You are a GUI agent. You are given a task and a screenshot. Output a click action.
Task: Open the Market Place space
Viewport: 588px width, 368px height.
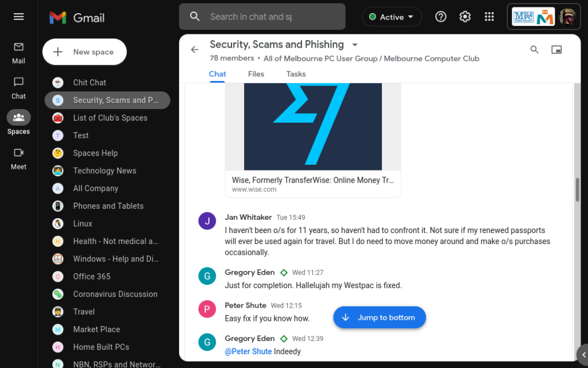point(107,330)
